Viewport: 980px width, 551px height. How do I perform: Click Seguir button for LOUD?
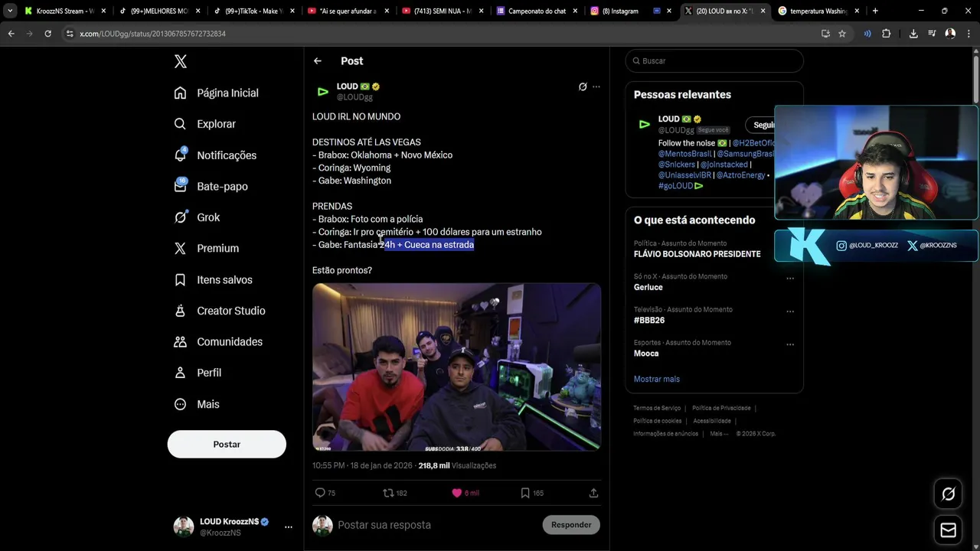760,125
